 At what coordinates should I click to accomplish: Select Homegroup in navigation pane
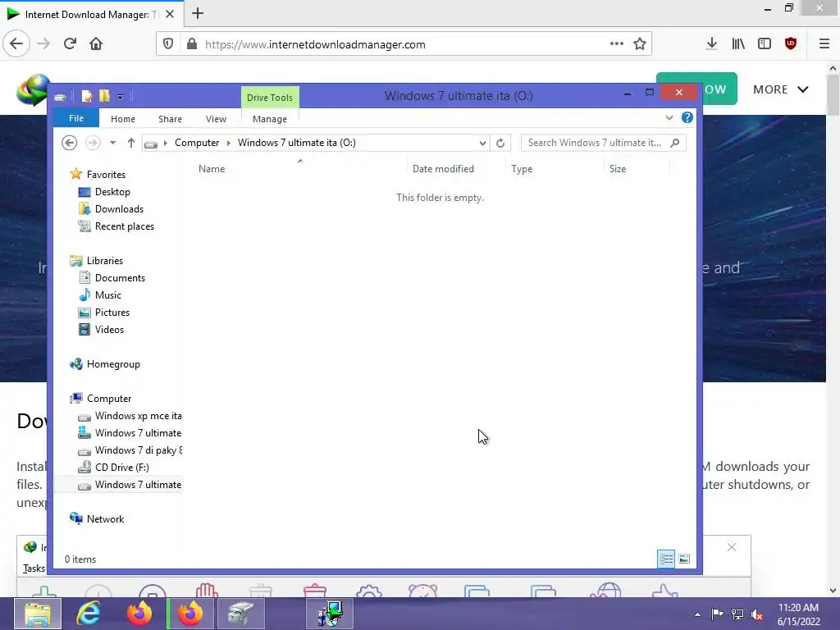click(113, 364)
